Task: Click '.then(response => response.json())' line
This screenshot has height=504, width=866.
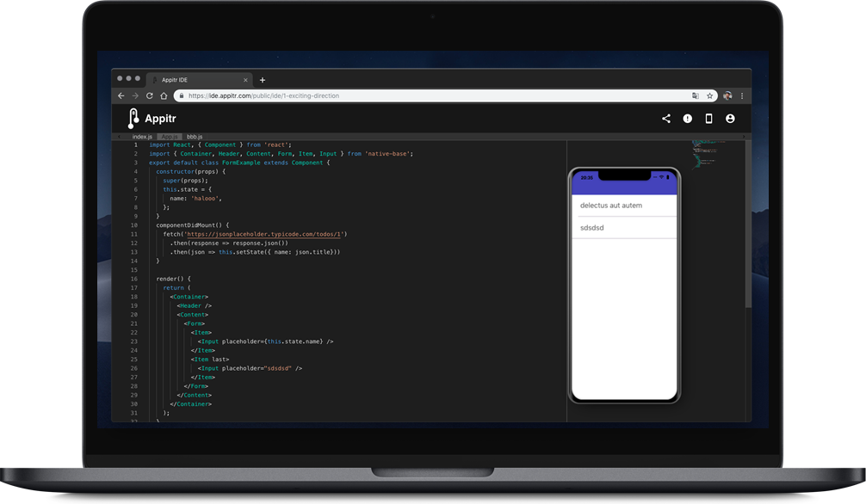Action: [229, 243]
